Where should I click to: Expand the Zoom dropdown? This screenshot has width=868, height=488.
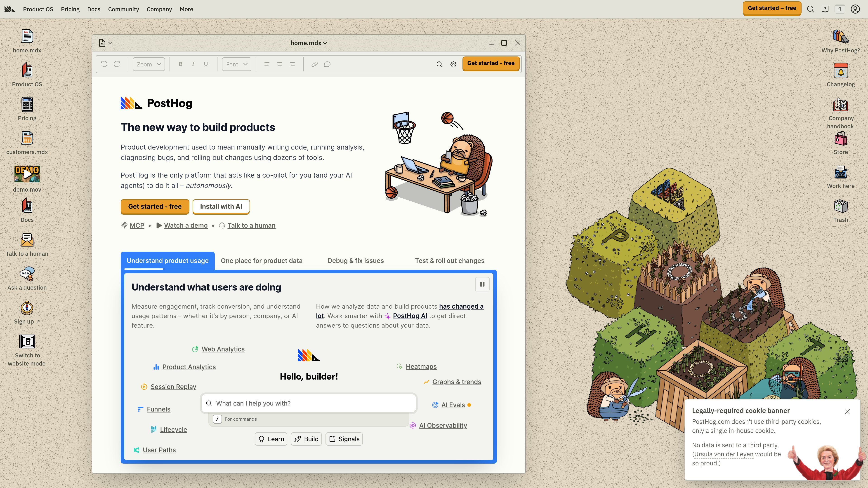pos(149,64)
